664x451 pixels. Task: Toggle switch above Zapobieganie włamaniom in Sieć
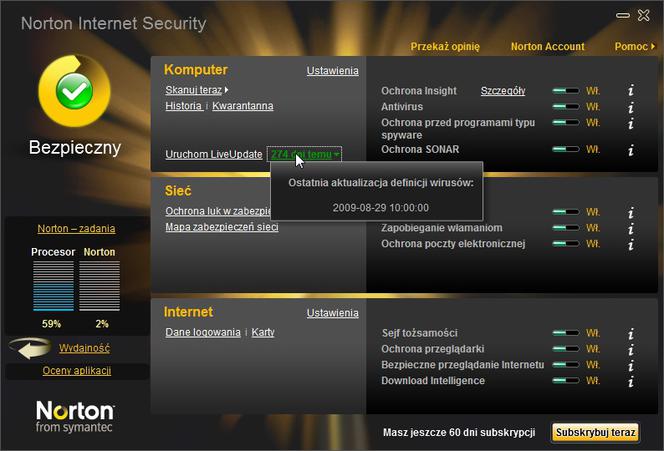point(566,212)
